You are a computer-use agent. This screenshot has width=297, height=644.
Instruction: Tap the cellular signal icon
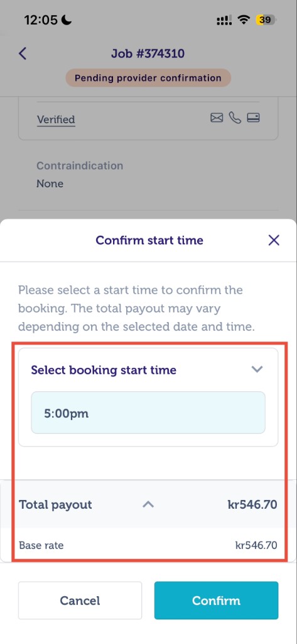pos(224,20)
